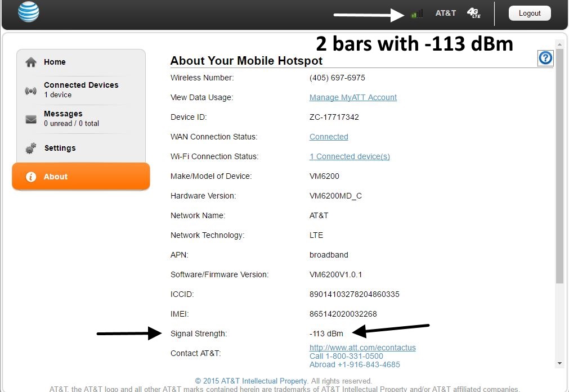The image size is (569, 392).
Task: Click the 4G LTE network icon
Action: pyautogui.click(x=474, y=13)
